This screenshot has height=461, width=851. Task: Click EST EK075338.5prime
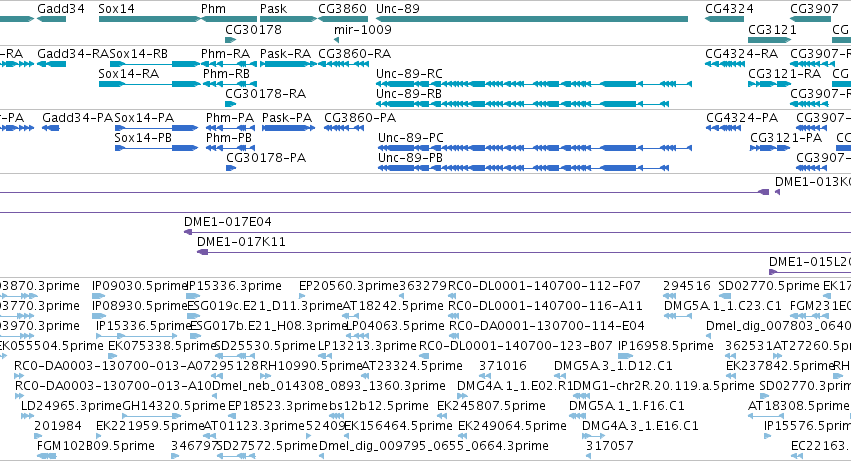click(162, 346)
